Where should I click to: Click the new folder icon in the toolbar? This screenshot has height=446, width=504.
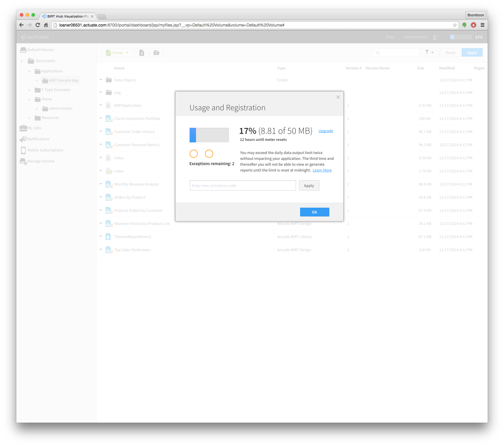(156, 53)
